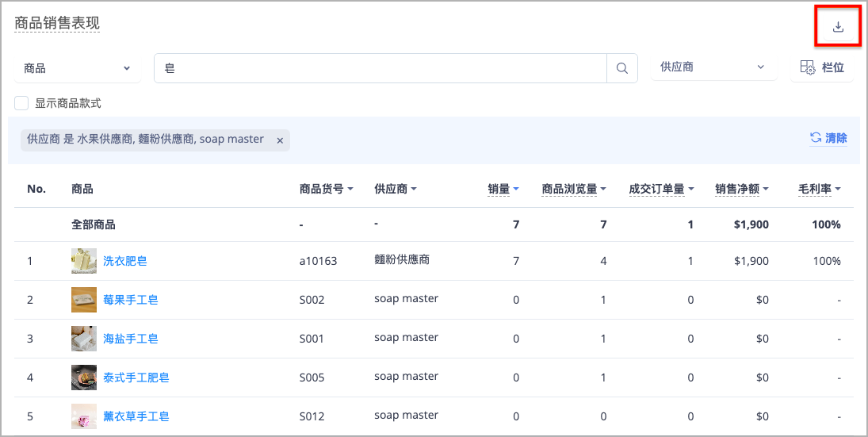The image size is (868, 437).
Task: Open the 洗衣肥皂 product link
Action: coord(125,261)
